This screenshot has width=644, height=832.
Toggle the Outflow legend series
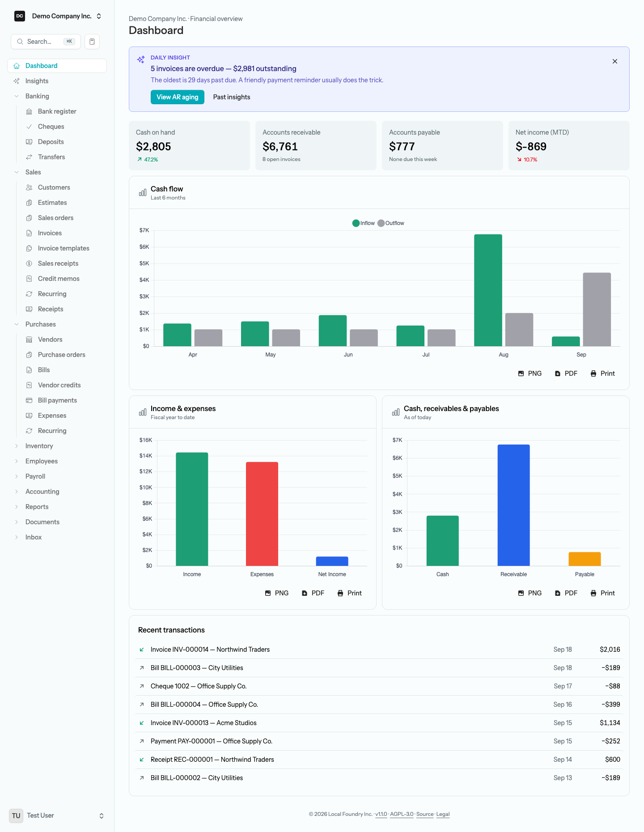coord(391,223)
